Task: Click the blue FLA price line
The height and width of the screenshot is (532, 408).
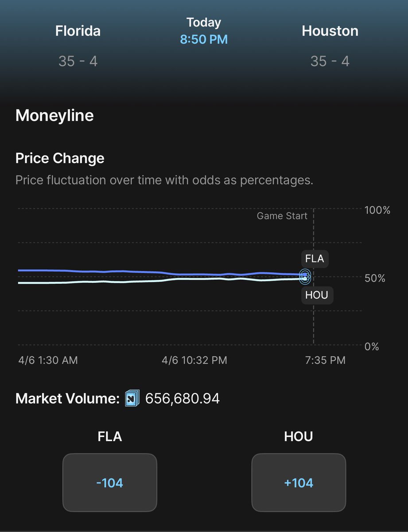Action: (x=133, y=271)
